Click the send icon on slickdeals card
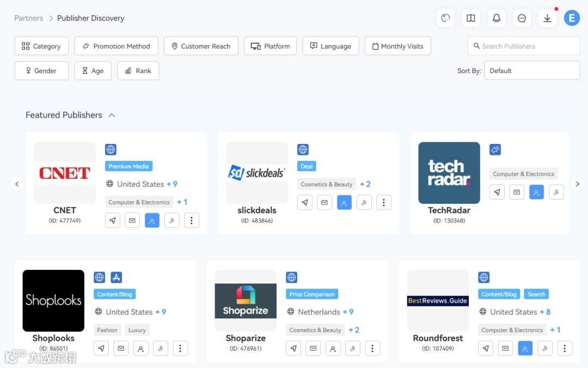The height and width of the screenshot is (368, 588). (x=305, y=202)
